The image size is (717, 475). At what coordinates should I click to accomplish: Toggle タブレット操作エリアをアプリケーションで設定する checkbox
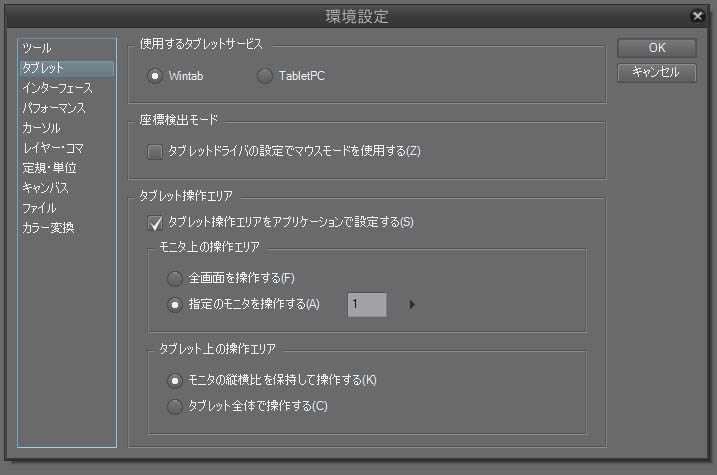[x=155, y=223]
